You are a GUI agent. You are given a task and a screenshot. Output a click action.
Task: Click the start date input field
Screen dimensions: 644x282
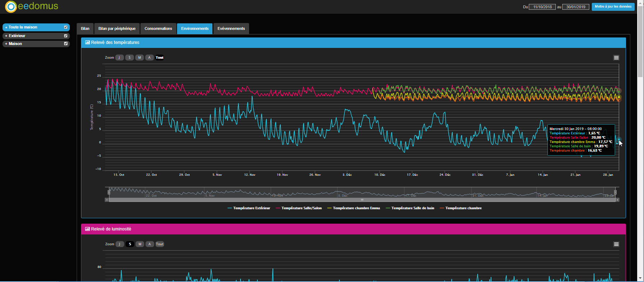pos(542,7)
